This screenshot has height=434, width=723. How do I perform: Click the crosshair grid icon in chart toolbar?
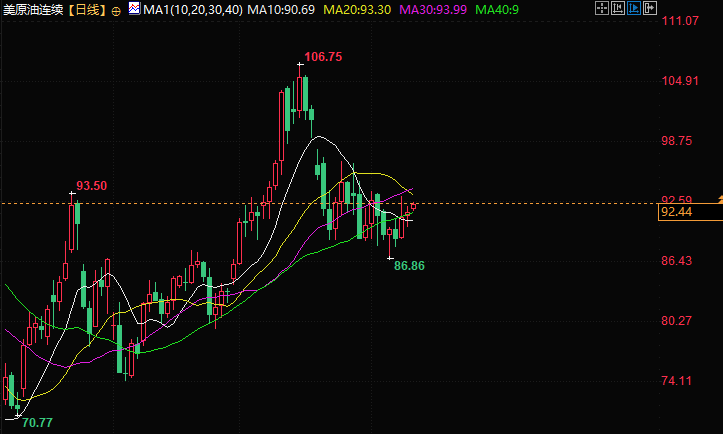pyautogui.click(x=602, y=8)
